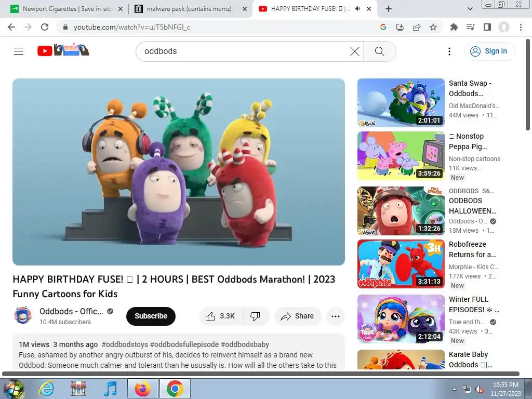
Task: Go forward with the browser arrow
Action: tap(28, 27)
